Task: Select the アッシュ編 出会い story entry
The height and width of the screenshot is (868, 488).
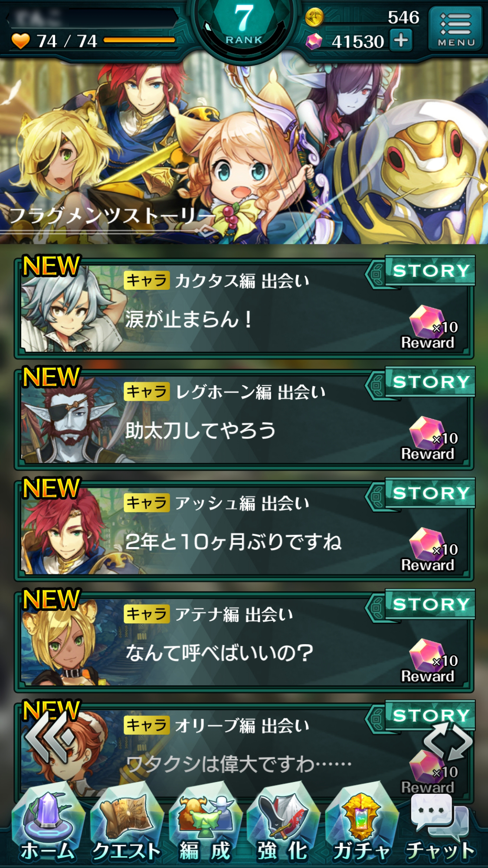Action: coord(244,530)
